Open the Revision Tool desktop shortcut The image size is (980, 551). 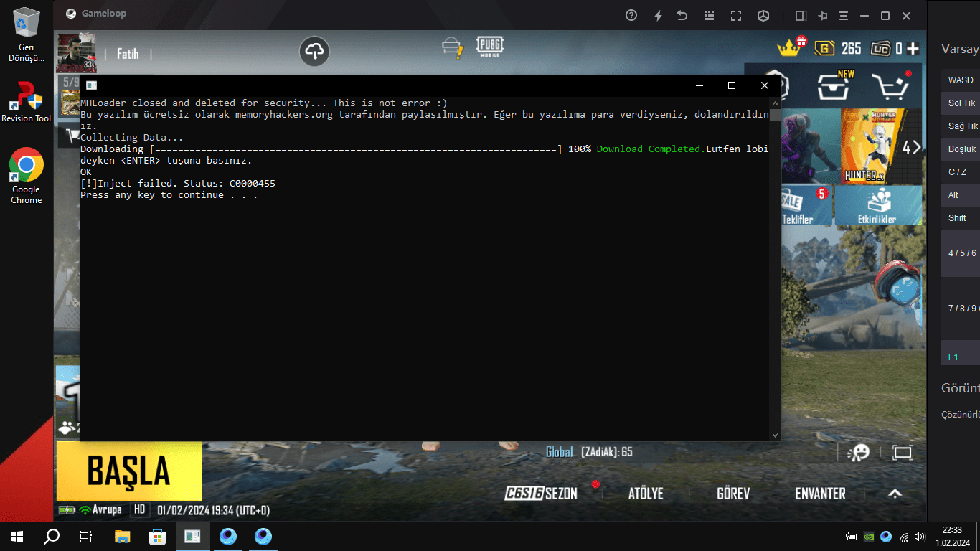[27, 102]
